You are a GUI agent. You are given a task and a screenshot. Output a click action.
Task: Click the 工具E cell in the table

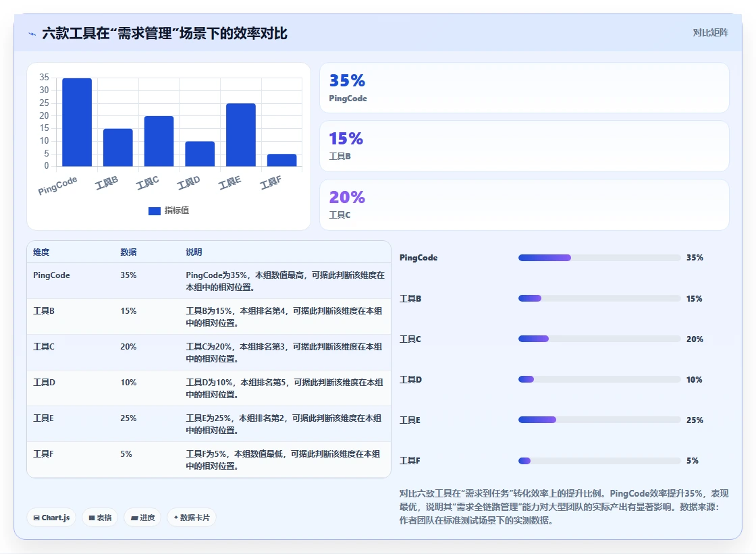click(43, 418)
